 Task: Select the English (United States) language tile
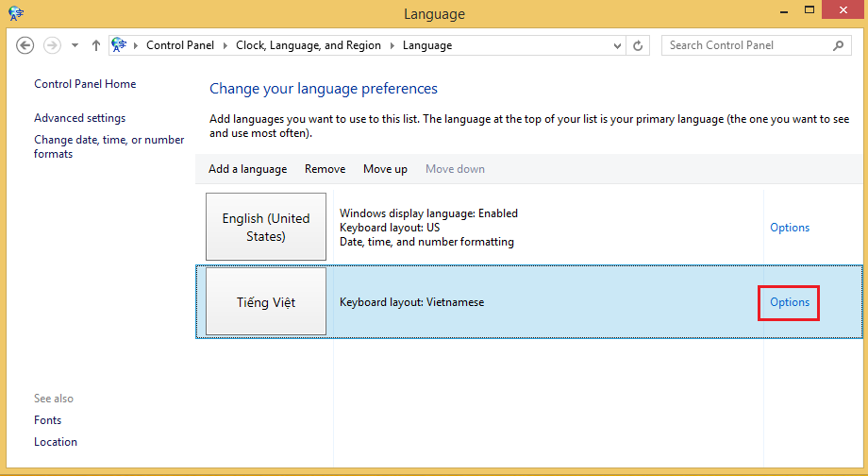[x=266, y=227]
